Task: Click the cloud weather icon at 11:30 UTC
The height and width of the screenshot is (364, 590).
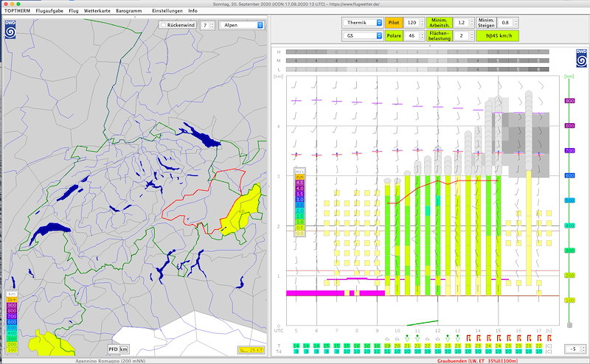Action: [428, 338]
